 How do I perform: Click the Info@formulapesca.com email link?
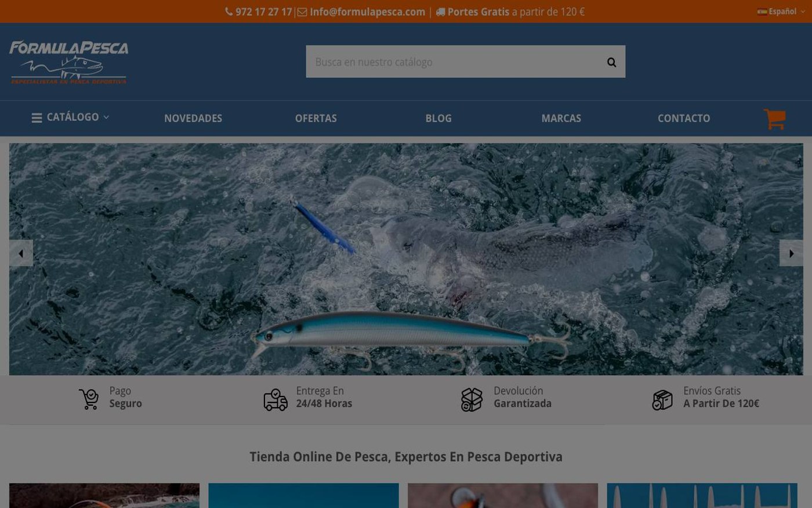coord(367,12)
